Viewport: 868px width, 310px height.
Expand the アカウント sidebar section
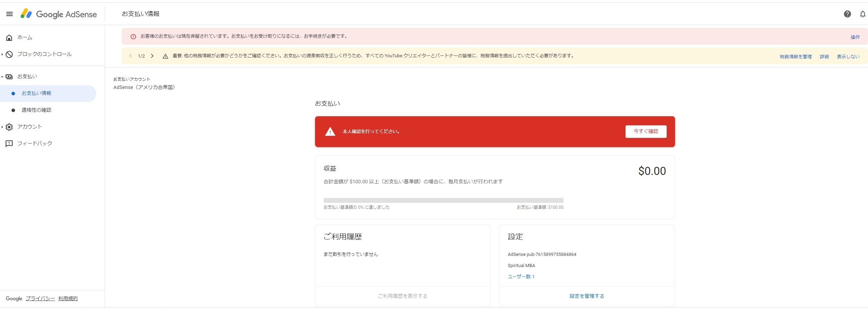point(2,127)
